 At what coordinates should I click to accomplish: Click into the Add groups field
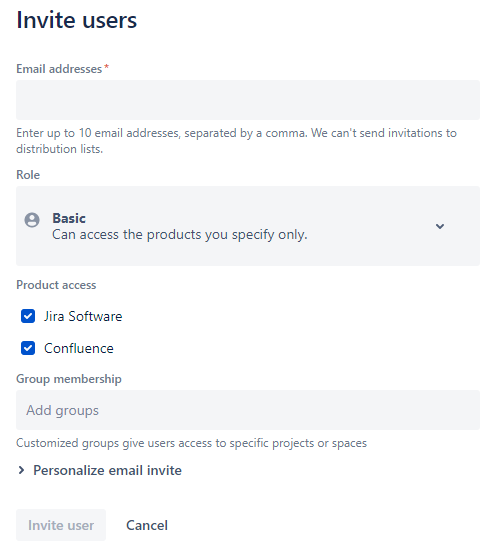tap(248, 410)
